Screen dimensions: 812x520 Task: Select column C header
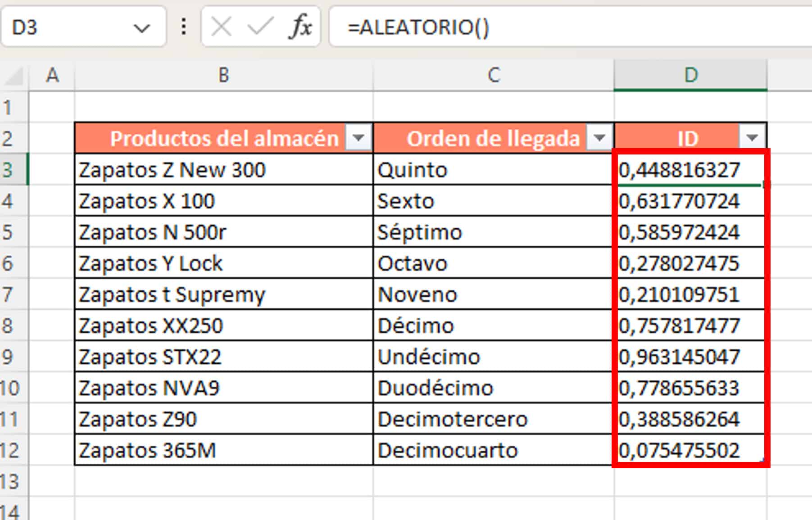494,75
